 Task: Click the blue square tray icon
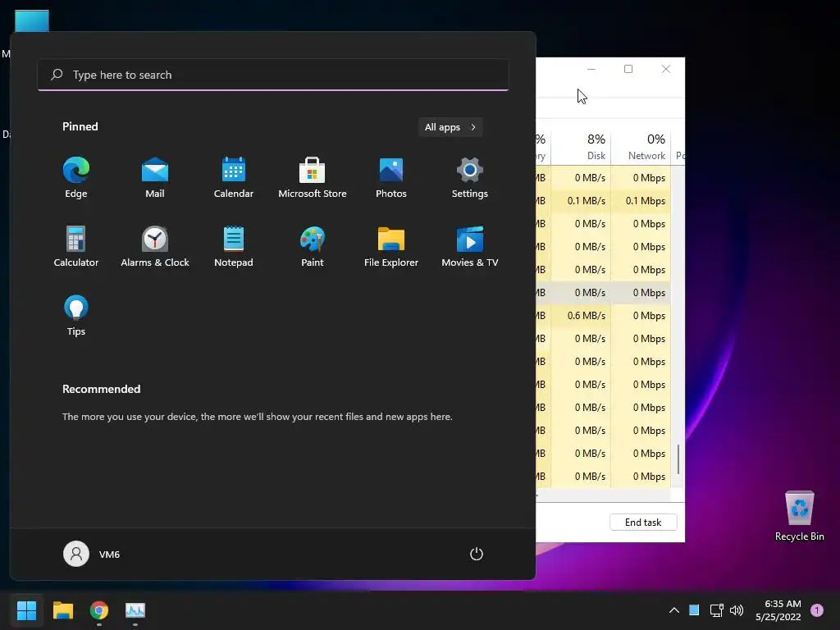click(694, 610)
